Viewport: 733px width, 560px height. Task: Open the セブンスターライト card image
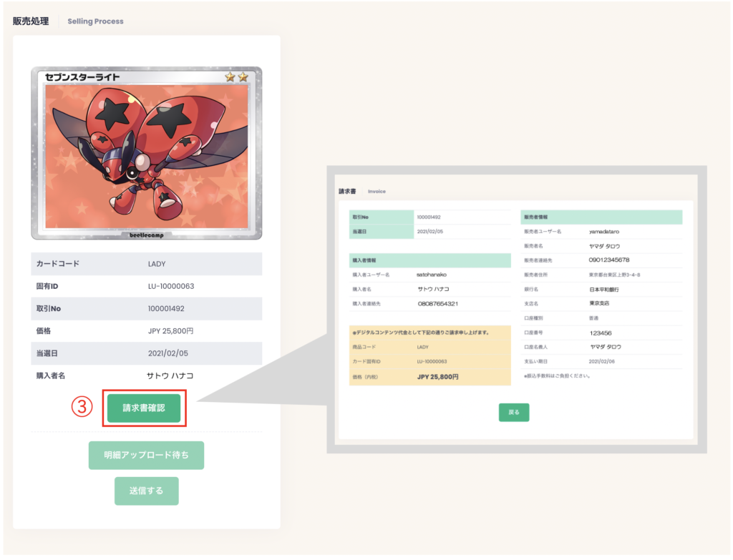click(146, 153)
